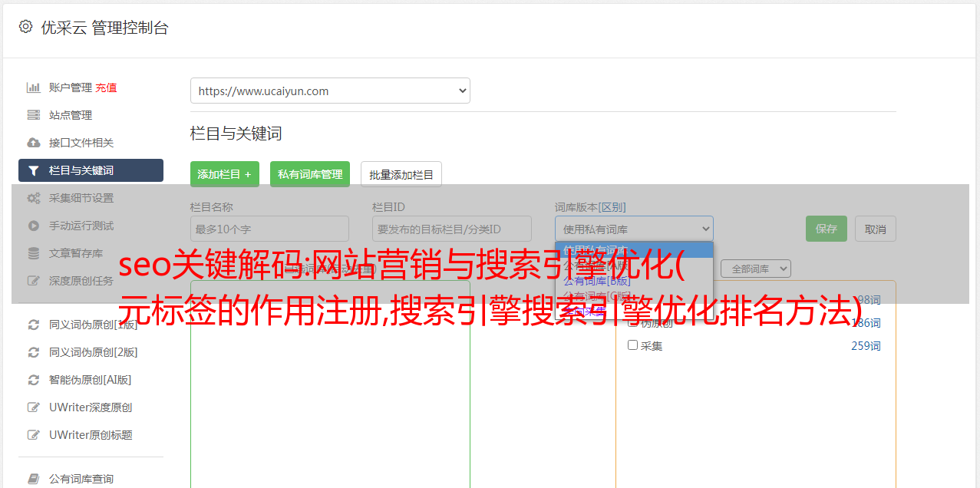Go to 接口文件相关 menu item
This screenshot has height=488, width=980.
point(81,143)
